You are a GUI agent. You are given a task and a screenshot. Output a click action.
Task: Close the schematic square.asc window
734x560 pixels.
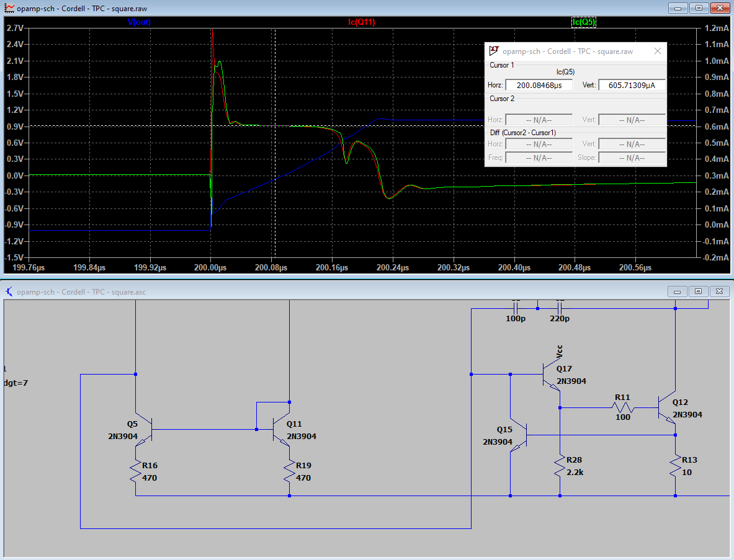tap(720, 291)
